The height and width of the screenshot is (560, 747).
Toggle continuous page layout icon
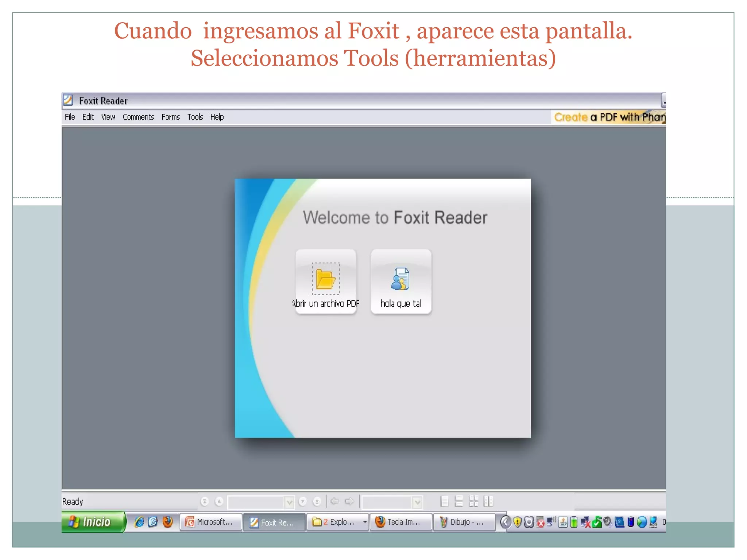459,502
